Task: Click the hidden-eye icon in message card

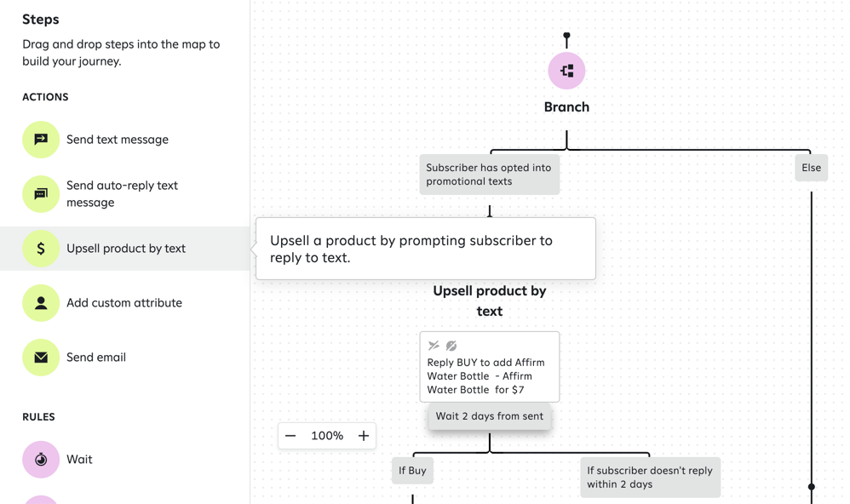Action: coord(451,346)
